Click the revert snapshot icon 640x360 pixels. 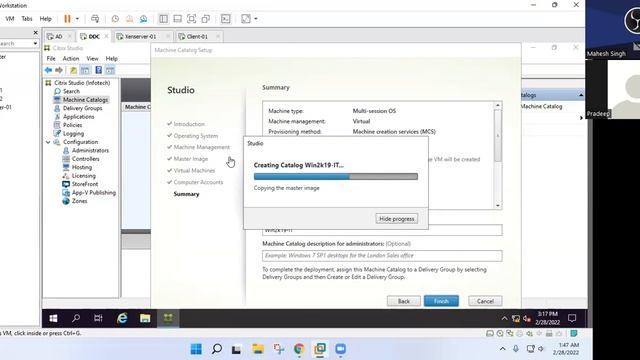pyautogui.click(x=129, y=19)
